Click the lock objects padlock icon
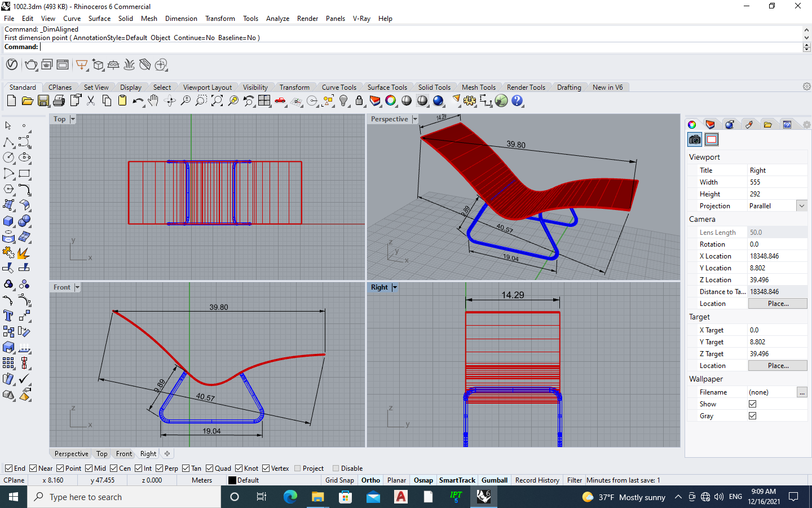This screenshot has width=812, height=508. click(359, 101)
